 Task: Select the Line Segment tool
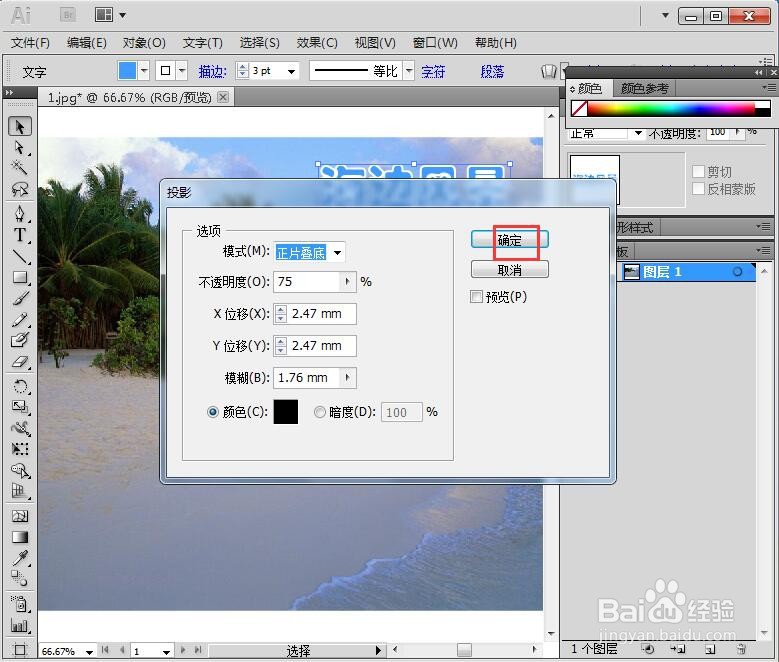(x=20, y=256)
